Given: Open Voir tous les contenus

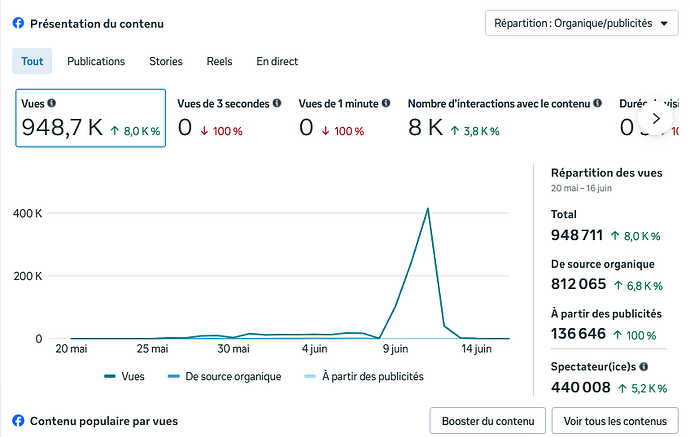Looking at the screenshot, I should (615, 421).
